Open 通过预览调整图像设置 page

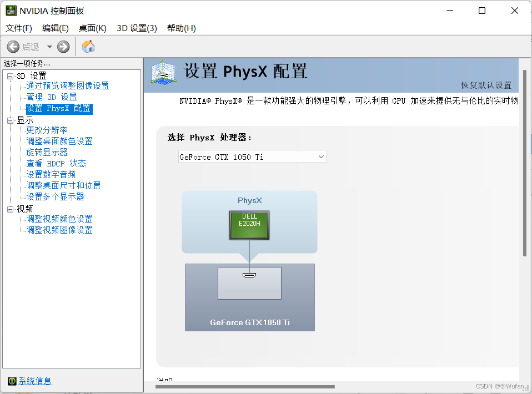coord(68,86)
